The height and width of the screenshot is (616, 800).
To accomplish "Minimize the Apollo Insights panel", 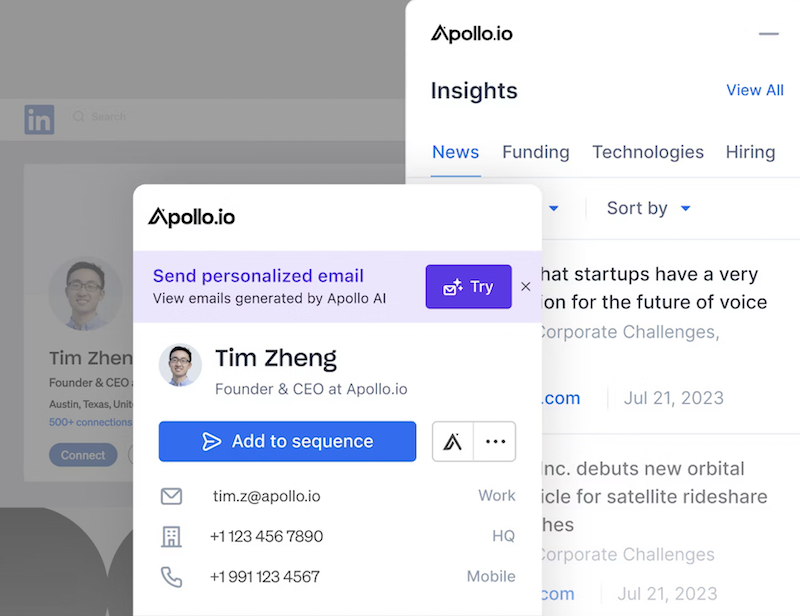I will pyautogui.click(x=768, y=34).
